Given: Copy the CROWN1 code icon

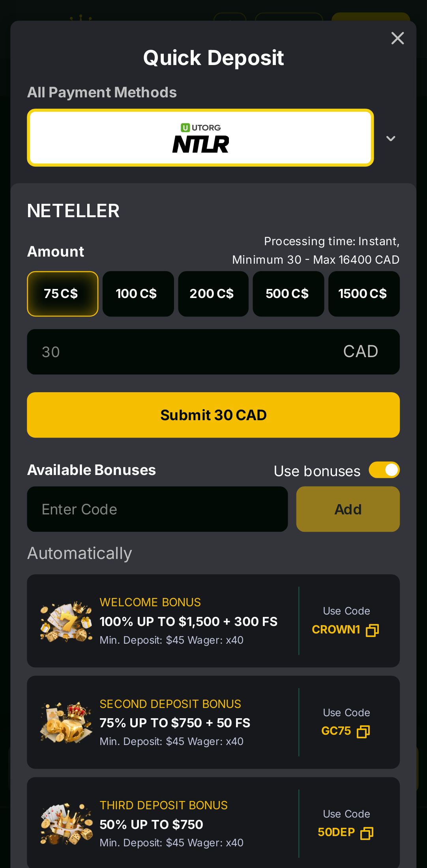Looking at the screenshot, I should [372, 630].
